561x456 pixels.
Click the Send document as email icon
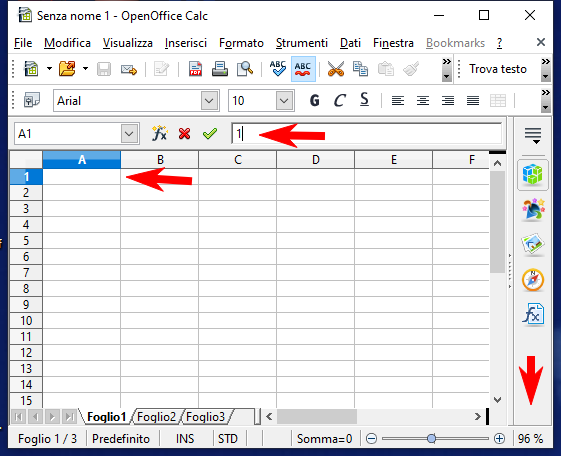point(129,69)
